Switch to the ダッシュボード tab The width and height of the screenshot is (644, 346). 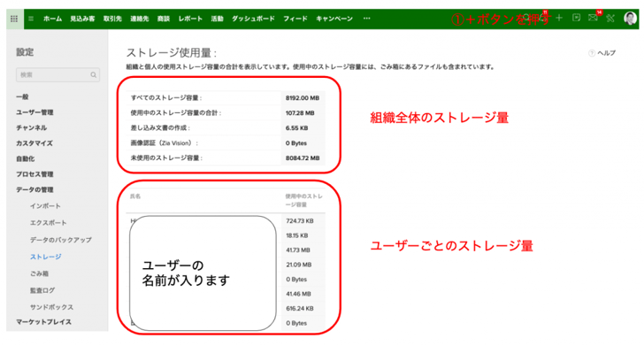253,19
